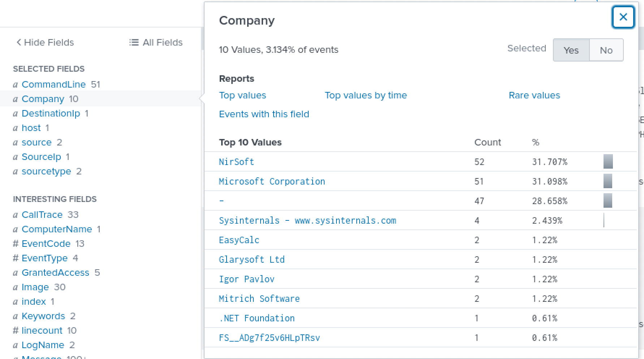Close the Company field popup
Viewport: 644px width, 359px height.
click(623, 17)
